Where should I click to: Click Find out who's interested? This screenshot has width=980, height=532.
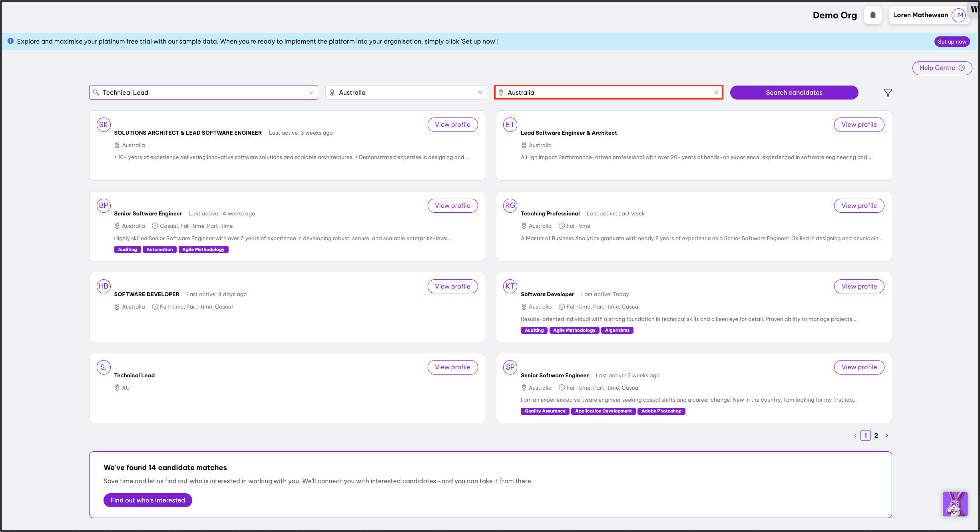(147, 500)
